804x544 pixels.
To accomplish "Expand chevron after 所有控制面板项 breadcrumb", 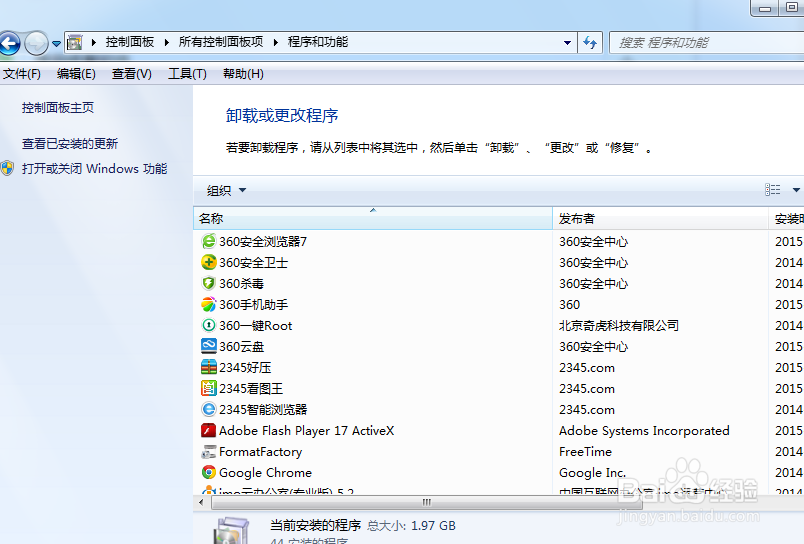I will pos(276,43).
